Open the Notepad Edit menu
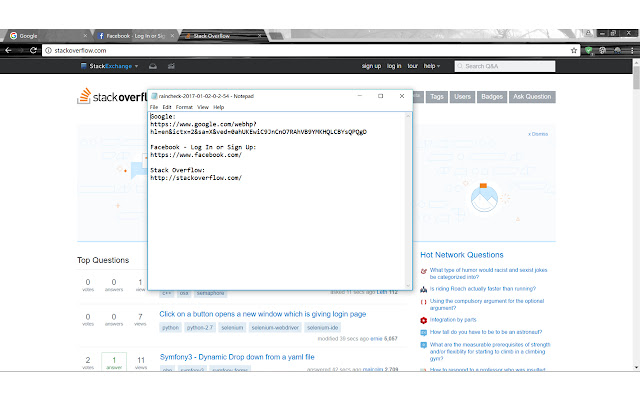This screenshot has width=640, height=400. 167,107
